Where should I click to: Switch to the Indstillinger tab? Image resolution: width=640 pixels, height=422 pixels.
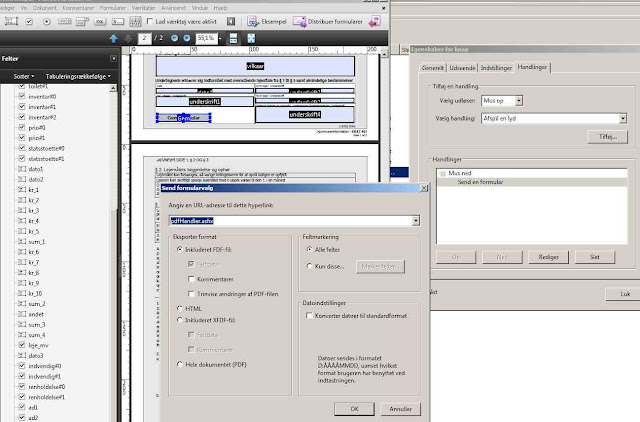coord(496,68)
